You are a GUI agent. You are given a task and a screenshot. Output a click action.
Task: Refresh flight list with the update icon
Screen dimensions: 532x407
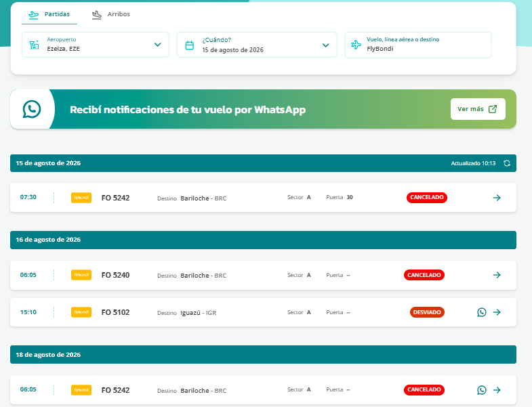click(507, 163)
